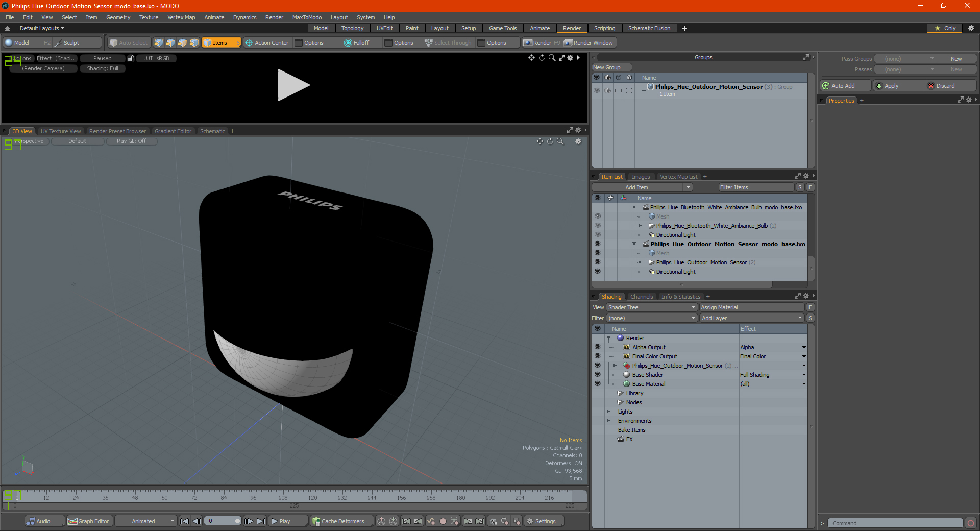Click 3D viewport zoom magnifier
Image resolution: width=980 pixels, height=531 pixels.
[560, 141]
